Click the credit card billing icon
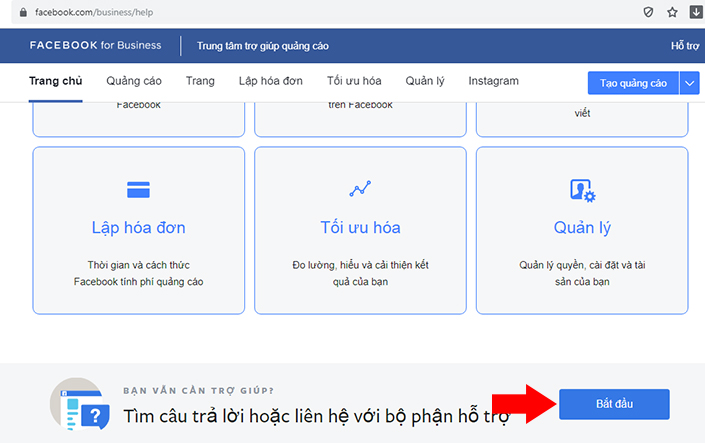 [x=138, y=189]
